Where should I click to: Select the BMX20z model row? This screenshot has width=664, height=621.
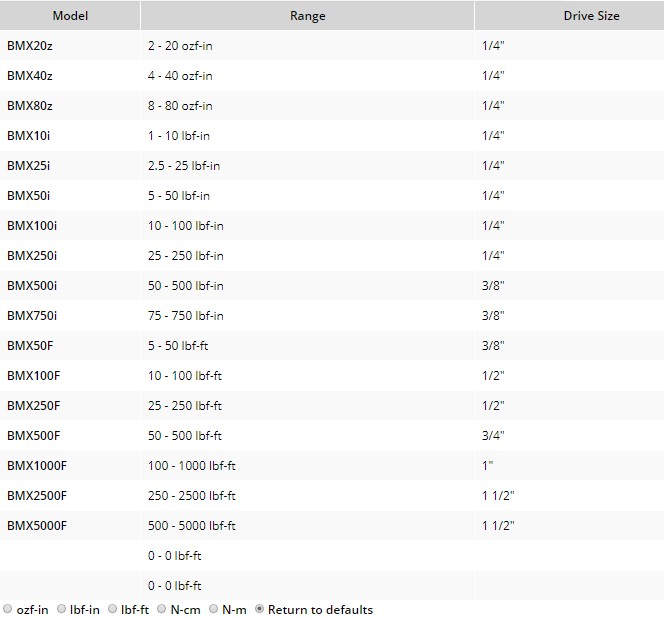[x=31, y=46]
